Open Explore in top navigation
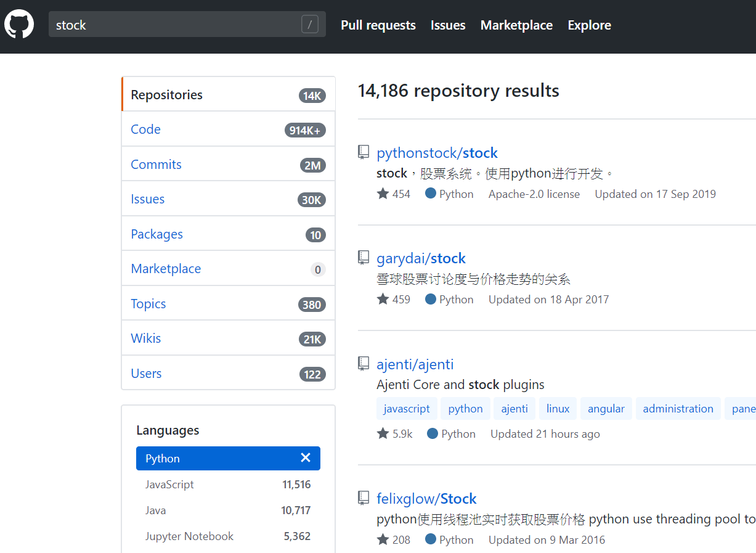The image size is (756, 553). (x=590, y=25)
